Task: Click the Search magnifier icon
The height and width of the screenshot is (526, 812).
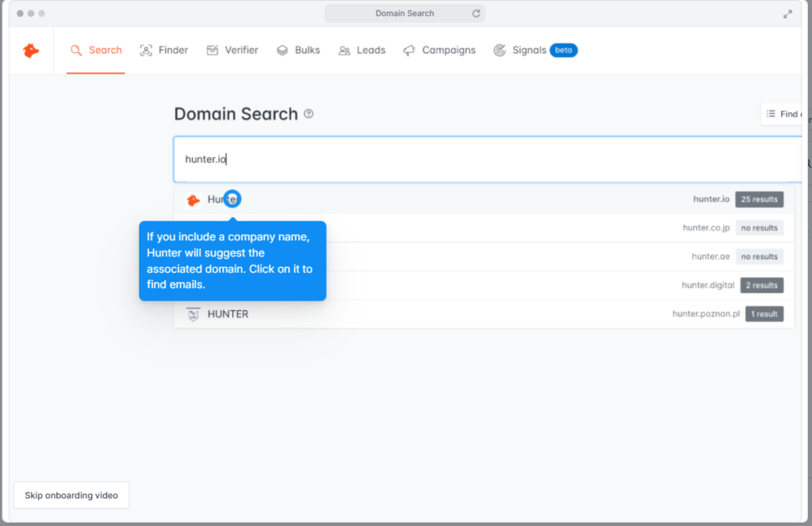Action: tap(76, 50)
